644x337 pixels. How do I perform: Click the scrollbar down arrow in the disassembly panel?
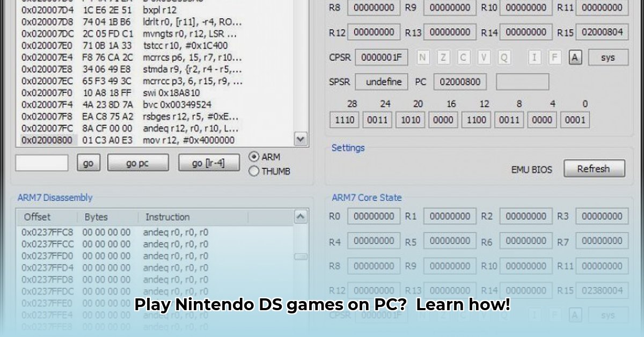(x=300, y=140)
